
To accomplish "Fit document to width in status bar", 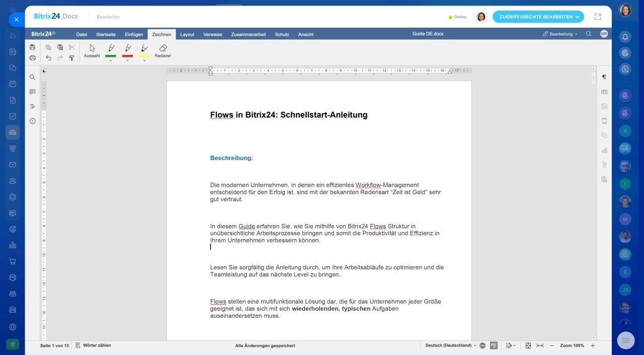I will pos(540,345).
